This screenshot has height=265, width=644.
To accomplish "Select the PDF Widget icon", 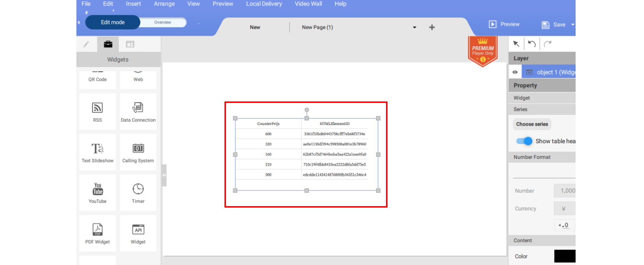I will coord(97,233).
